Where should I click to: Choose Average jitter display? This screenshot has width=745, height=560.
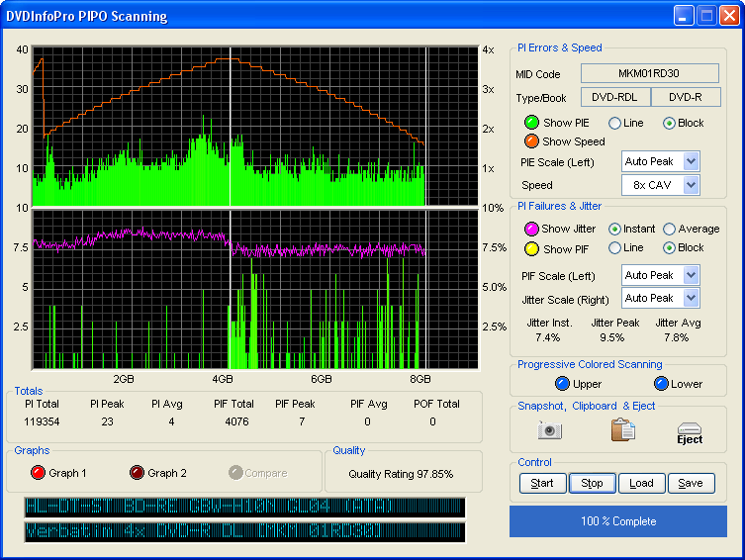(x=669, y=229)
